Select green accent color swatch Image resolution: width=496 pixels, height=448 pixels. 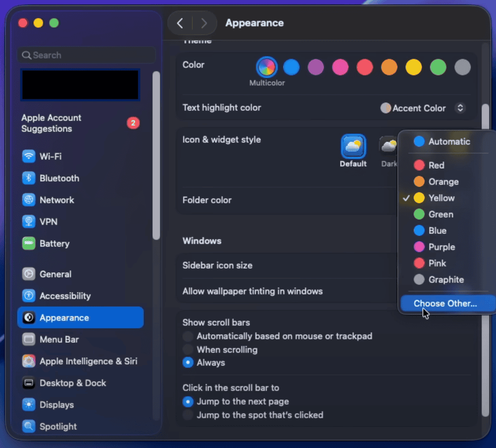438,67
